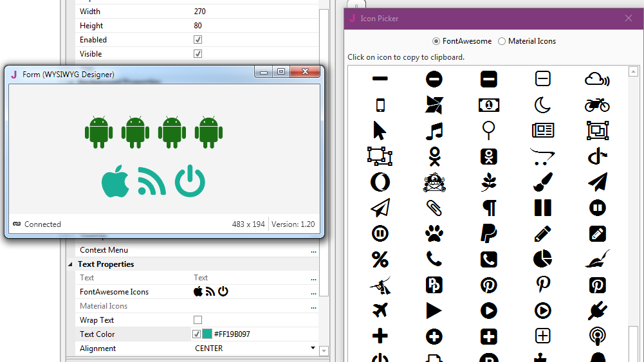This screenshot has width=644, height=362.
Task: Edit the Text Color hex value
Action: 232,334
